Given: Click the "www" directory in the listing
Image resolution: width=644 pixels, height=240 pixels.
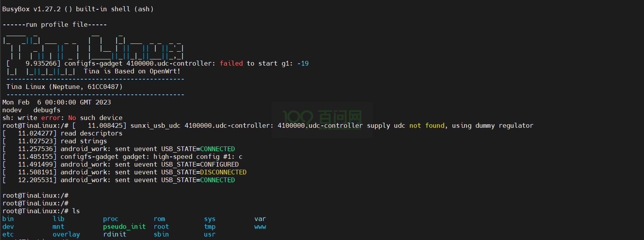Looking at the screenshot, I should 260,226.
